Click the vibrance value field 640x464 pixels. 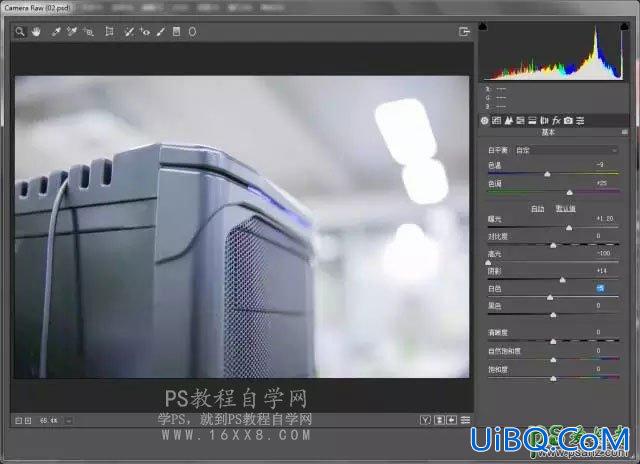click(598, 351)
